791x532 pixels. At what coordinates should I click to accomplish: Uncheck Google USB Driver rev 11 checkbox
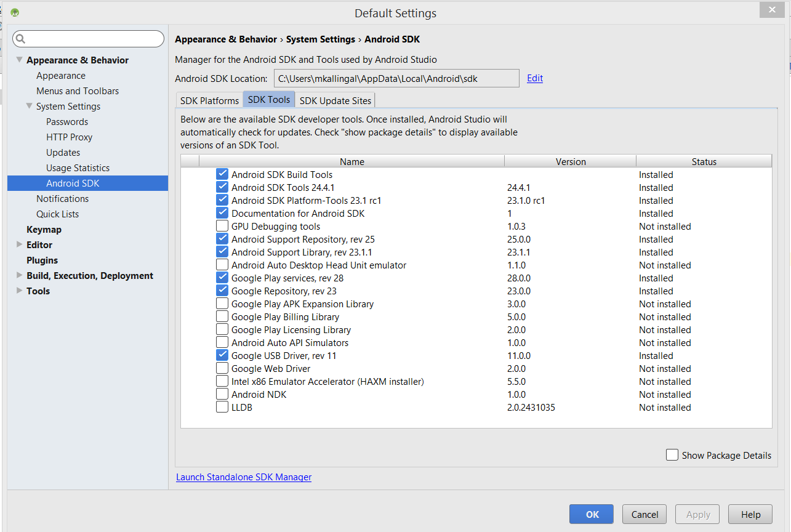tap(222, 355)
